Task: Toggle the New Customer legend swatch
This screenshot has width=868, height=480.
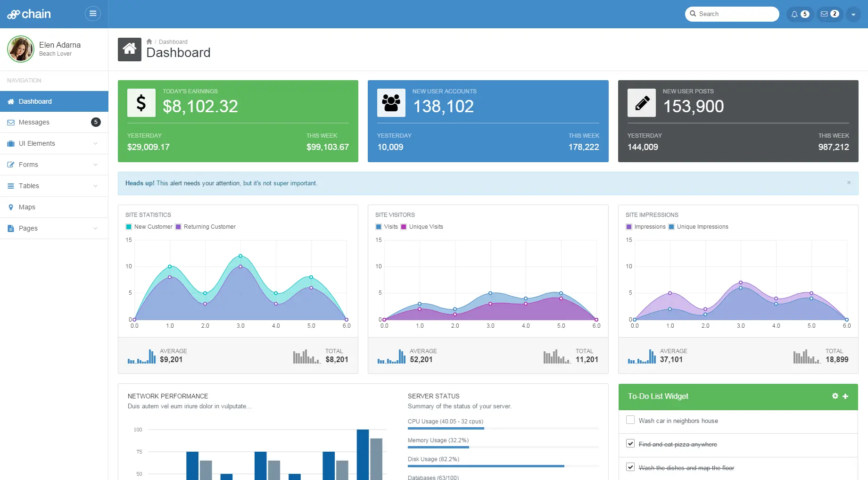Action: [129, 227]
